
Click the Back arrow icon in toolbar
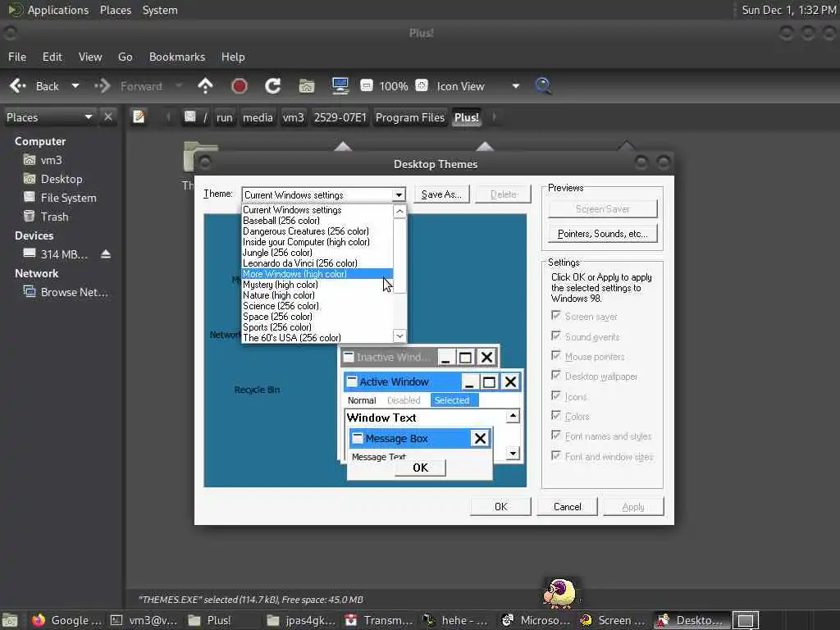pos(18,86)
